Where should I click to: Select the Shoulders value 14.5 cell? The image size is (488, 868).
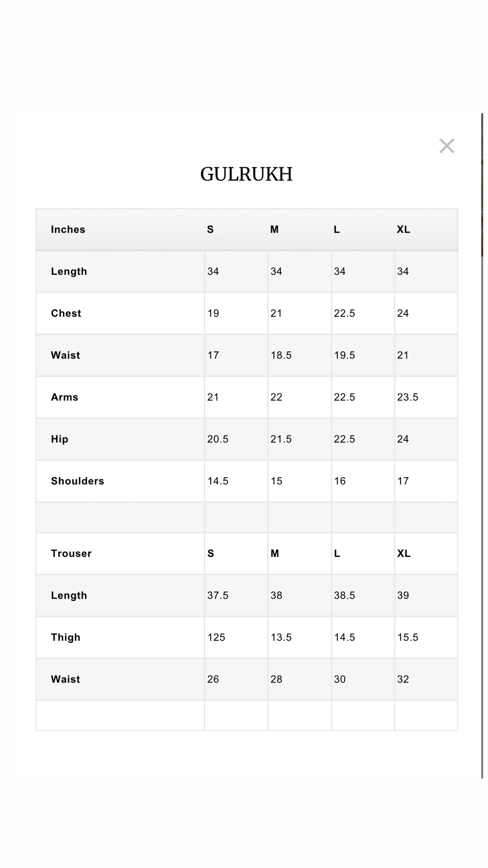click(218, 481)
